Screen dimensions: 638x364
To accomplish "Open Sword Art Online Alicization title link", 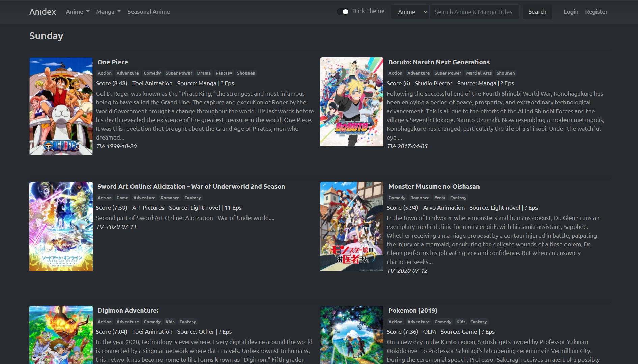I will [x=191, y=186].
